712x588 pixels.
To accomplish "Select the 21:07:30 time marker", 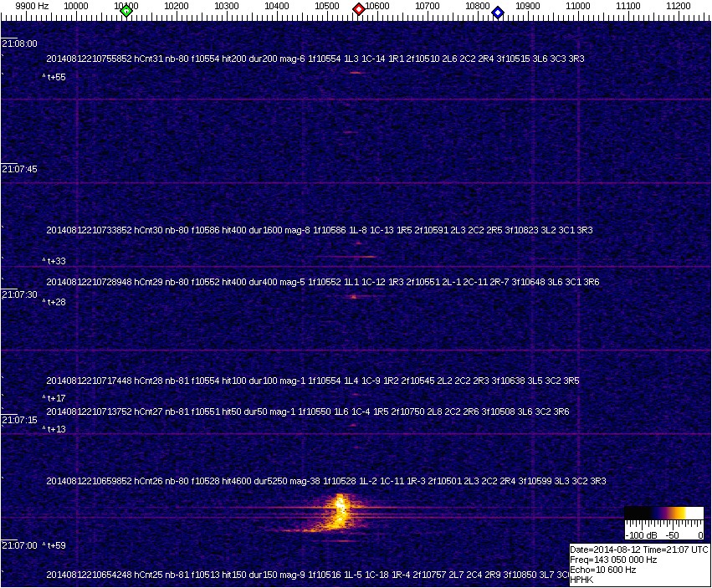I will 19,294.
